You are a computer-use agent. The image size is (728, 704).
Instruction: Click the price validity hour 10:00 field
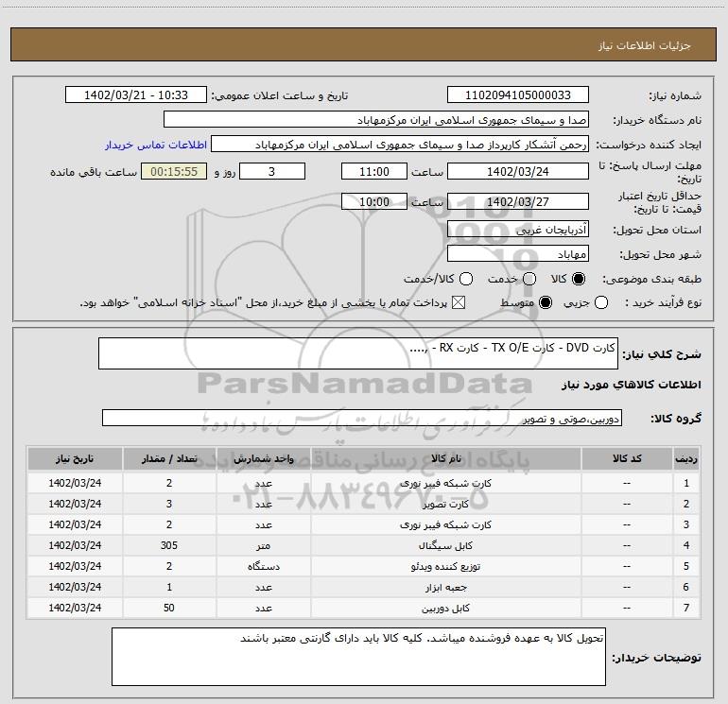pyautogui.click(x=374, y=201)
